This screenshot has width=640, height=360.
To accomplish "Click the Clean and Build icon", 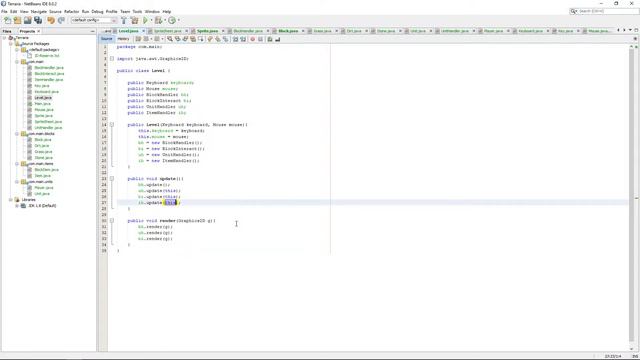I will pos(134,20).
